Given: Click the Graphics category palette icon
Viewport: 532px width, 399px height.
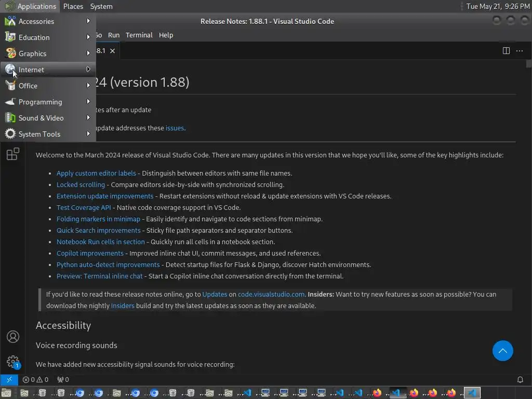Looking at the screenshot, I should point(10,54).
